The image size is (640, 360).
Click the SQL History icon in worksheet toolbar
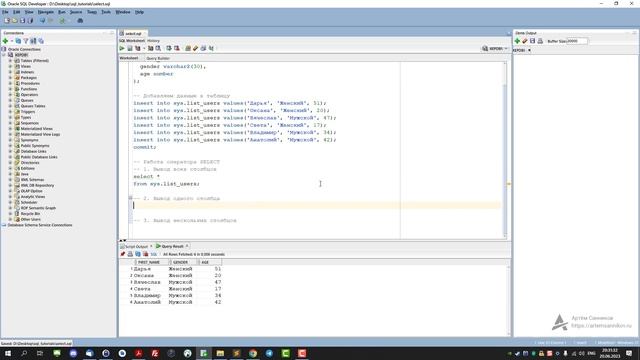point(203,48)
